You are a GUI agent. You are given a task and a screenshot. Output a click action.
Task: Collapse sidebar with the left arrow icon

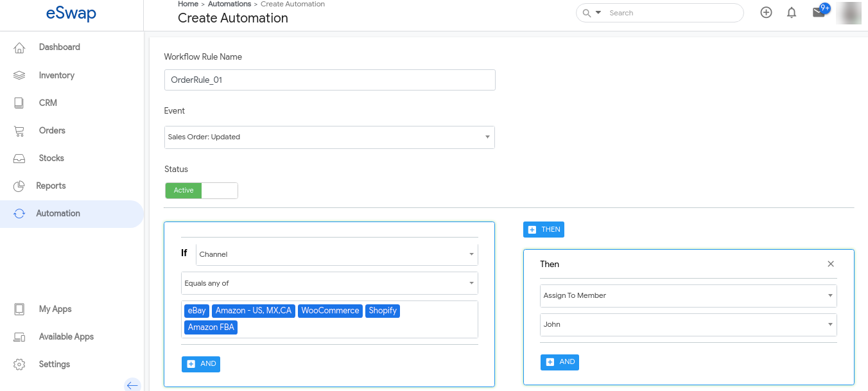(132, 385)
